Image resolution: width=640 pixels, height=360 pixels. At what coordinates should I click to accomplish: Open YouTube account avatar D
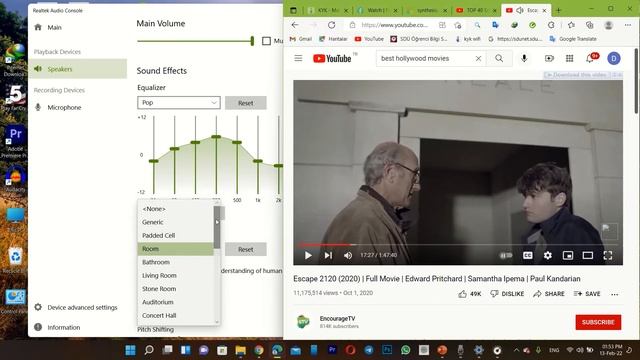coord(613,58)
